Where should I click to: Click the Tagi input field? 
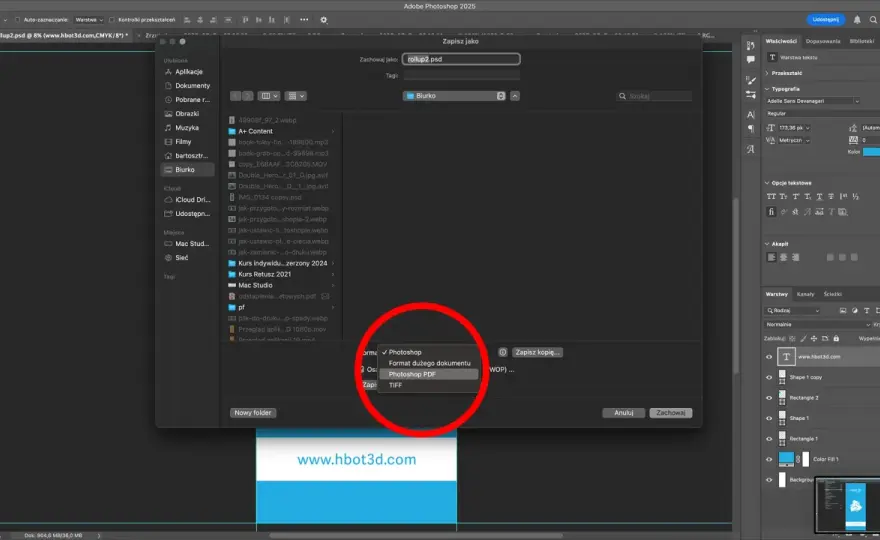[x=461, y=75]
